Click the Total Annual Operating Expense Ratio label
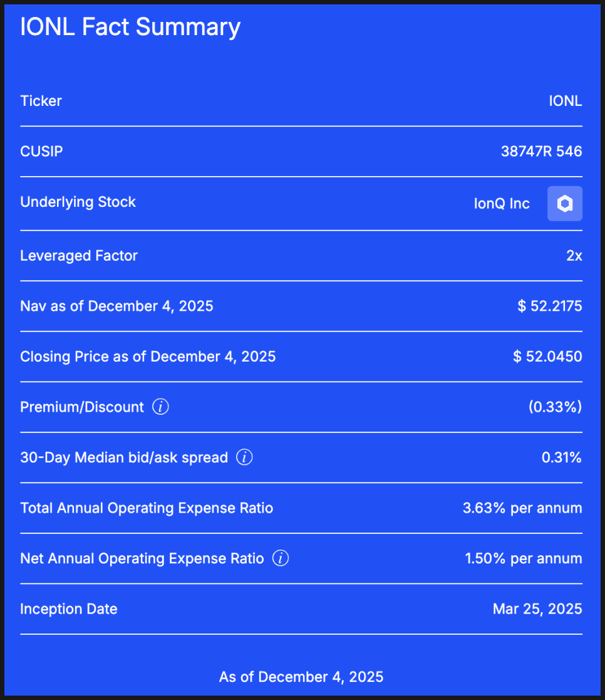Screen dimensions: 605x700 147,508
